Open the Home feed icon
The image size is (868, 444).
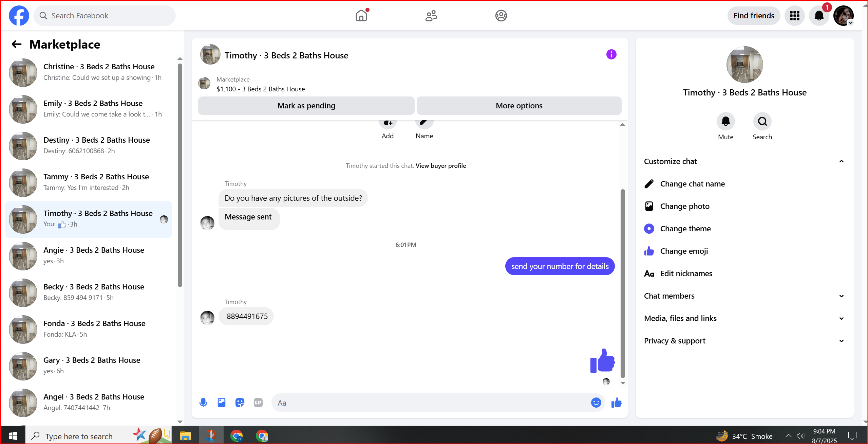361,16
